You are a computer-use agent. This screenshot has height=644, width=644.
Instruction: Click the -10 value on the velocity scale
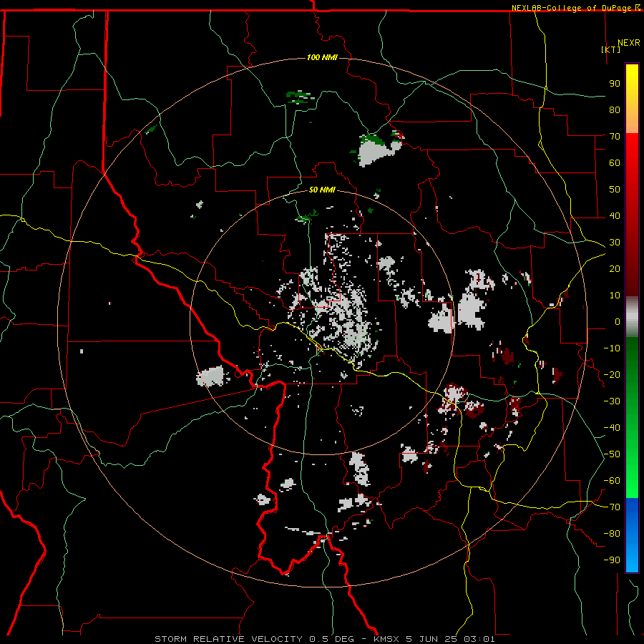(x=612, y=348)
